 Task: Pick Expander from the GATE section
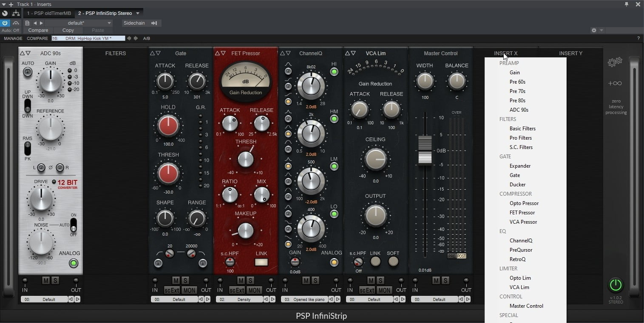point(520,166)
